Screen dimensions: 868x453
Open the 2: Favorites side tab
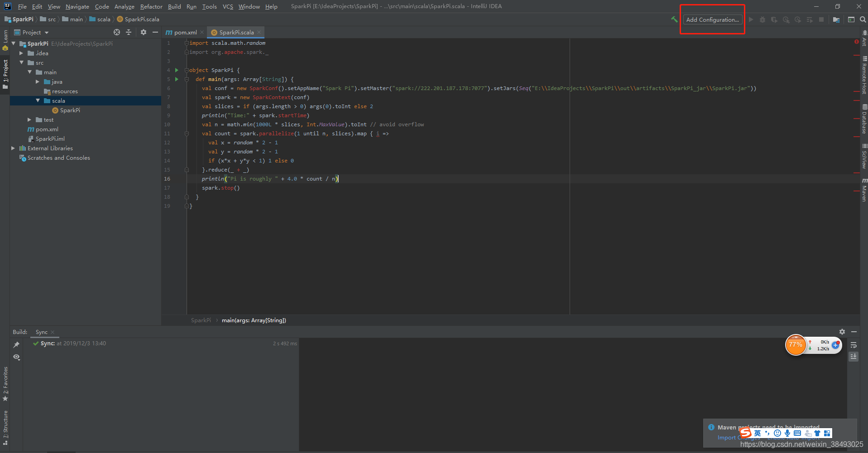(x=5, y=384)
